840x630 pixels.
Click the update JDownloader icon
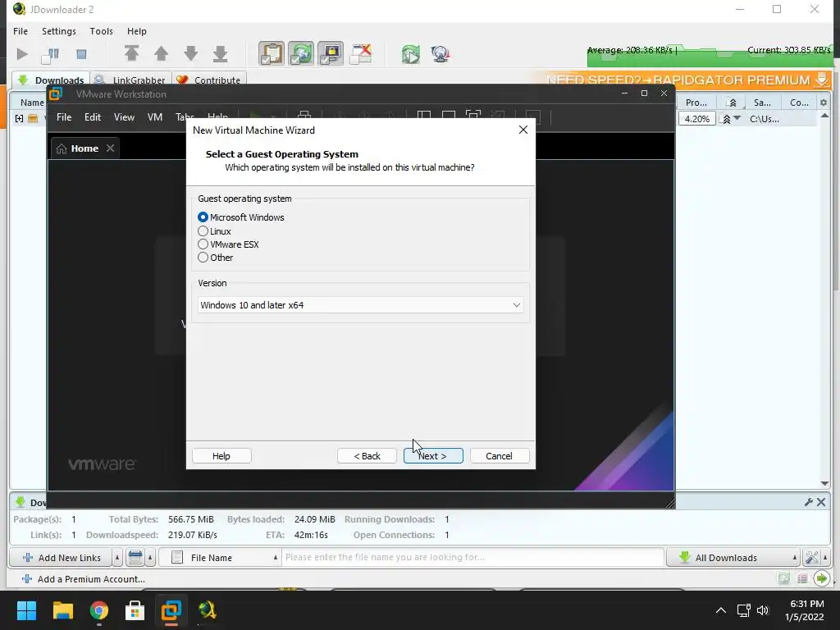click(411, 54)
